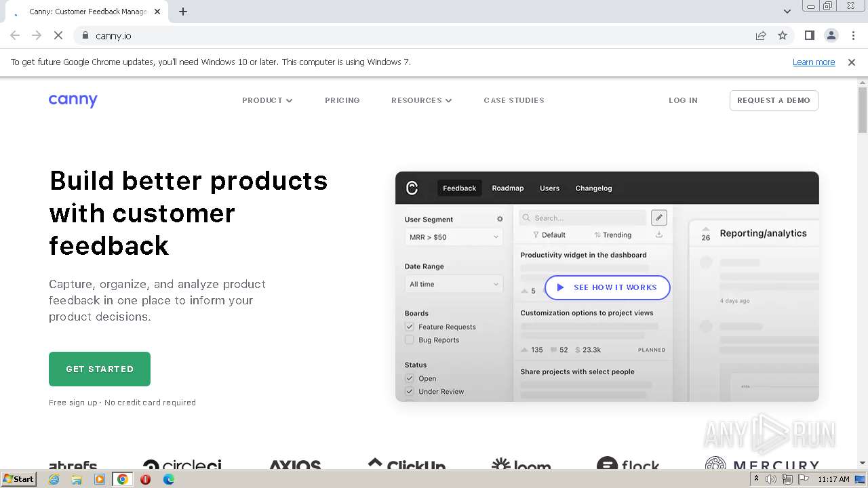
Task: Go back in browser
Action: pos(15,35)
